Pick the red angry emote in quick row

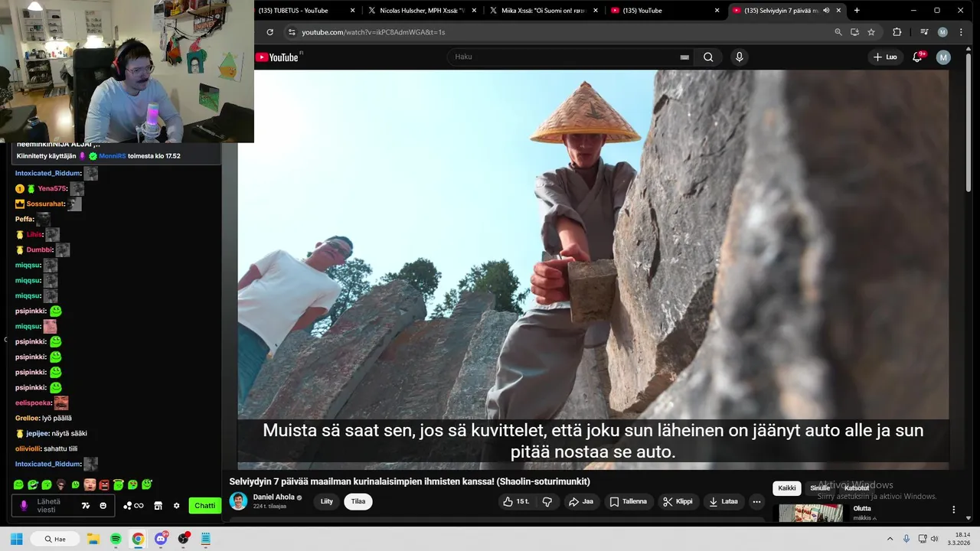[104, 484]
